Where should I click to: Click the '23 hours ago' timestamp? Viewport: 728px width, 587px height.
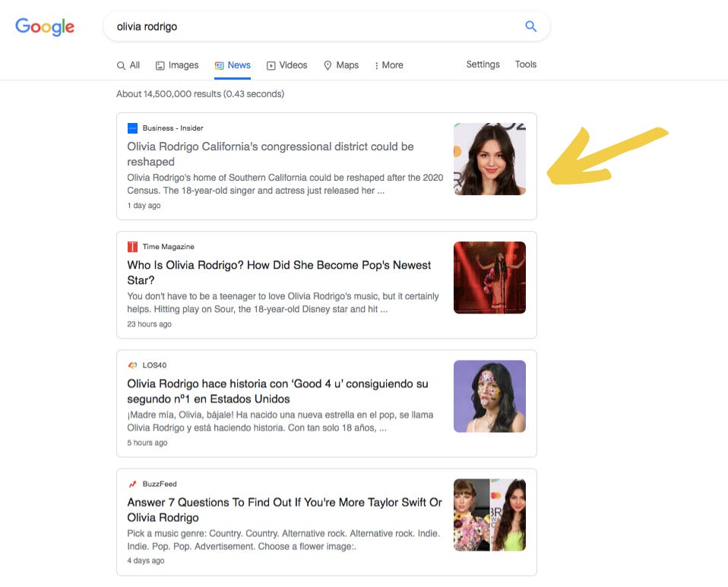149,324
